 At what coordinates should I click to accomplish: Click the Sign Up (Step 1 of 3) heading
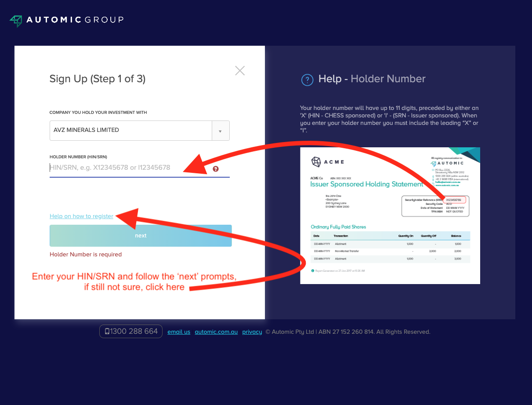tap(98, 79)
